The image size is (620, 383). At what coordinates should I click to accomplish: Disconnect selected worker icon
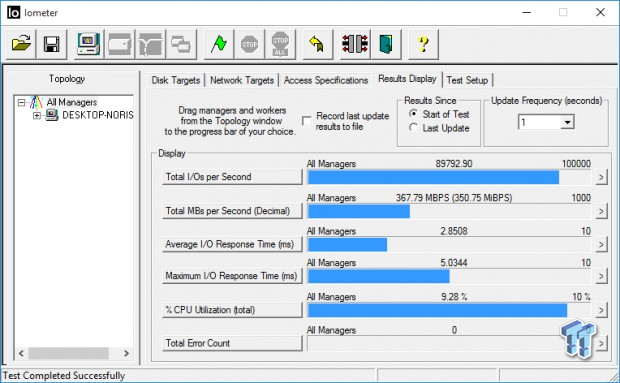point(355,44)
